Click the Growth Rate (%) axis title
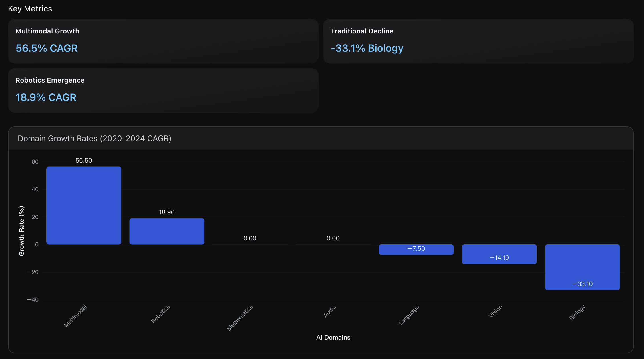The width and height of the screenshot is (644, 359). 21,231
